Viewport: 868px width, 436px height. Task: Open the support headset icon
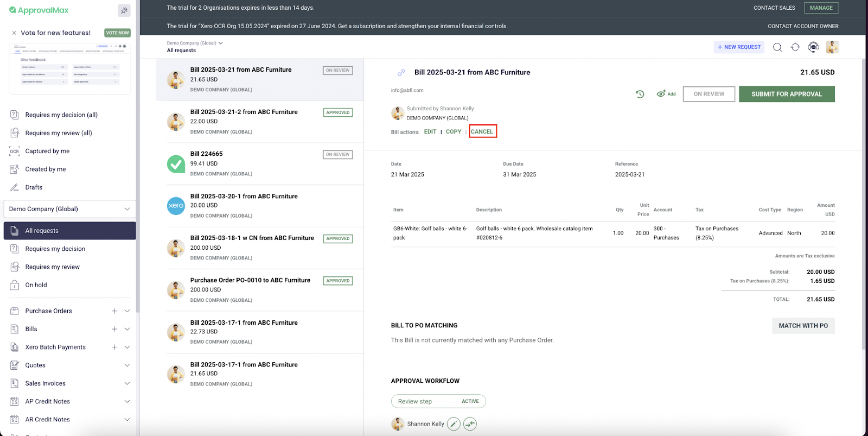pos(813,47)
